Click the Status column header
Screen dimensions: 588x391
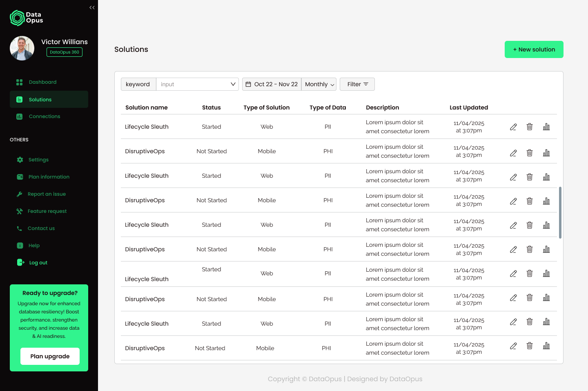212,107
